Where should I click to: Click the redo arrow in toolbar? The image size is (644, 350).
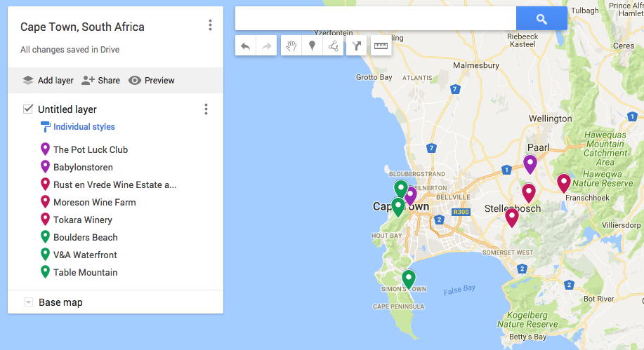pyautogui.click(x=267, y=46)
